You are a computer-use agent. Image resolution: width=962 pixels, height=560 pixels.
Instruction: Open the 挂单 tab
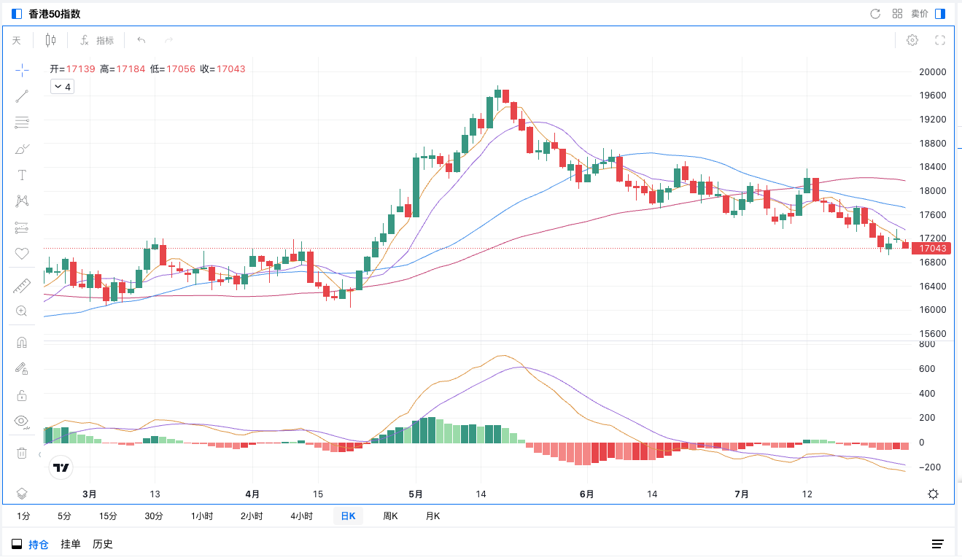click(71, 544)
